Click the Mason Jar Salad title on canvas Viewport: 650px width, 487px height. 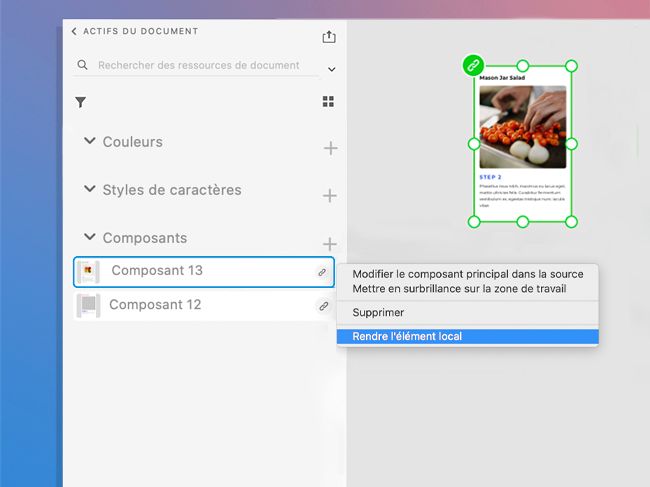[x=502, y=78]
